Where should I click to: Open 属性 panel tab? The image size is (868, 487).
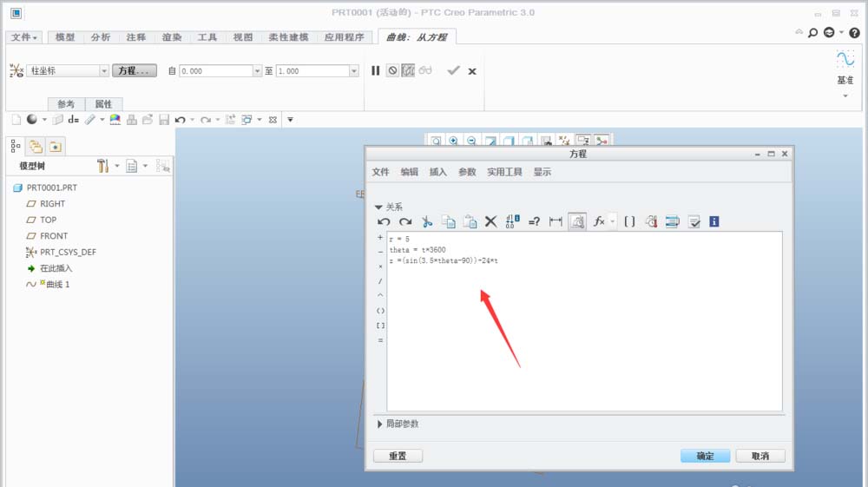[x=103, y=104]
